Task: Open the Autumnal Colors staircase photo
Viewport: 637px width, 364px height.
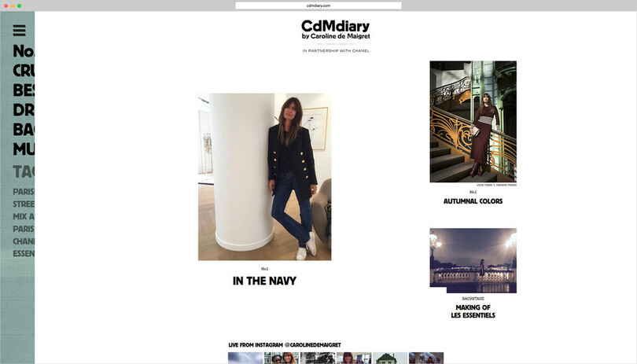Action: pyautogui.click(x=473, y=122)
